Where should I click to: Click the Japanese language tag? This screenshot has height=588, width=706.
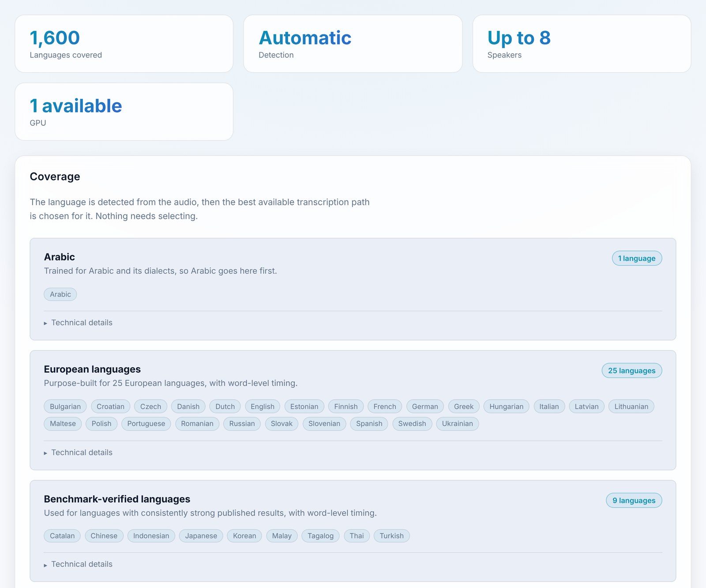(201, 536)
